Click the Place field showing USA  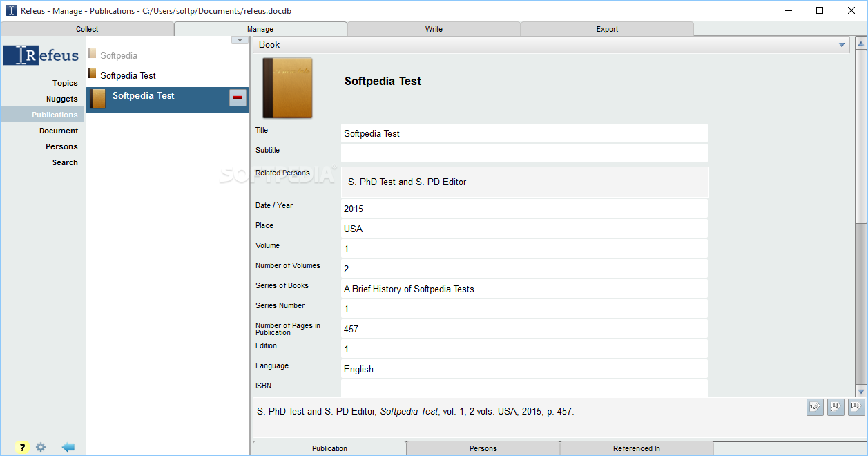coord(524,229)
